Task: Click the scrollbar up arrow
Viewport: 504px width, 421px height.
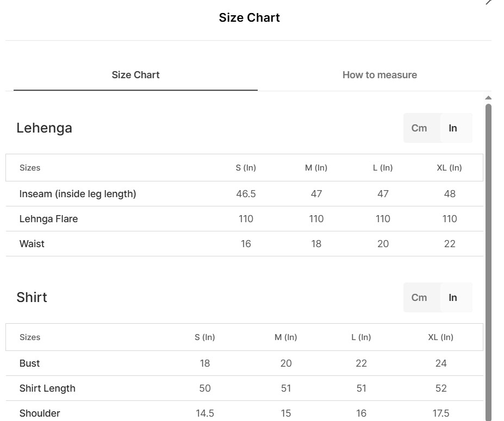Action: coord(488,98)
